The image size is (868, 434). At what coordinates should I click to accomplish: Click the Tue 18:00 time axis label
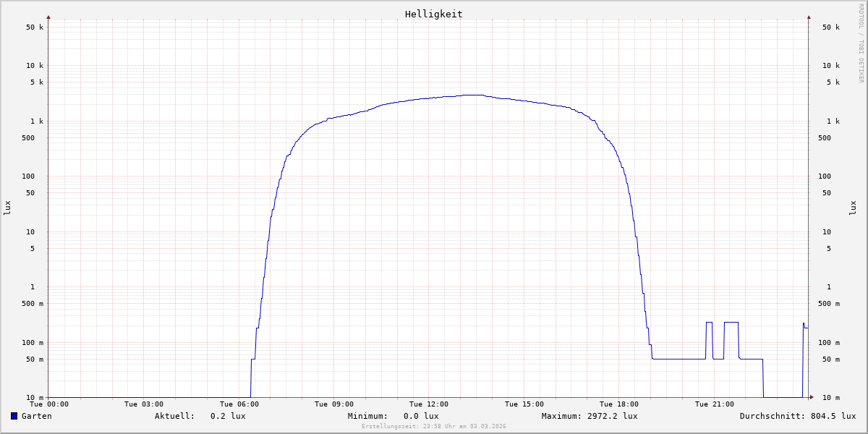pyautogui.click(x=619, y=404)
